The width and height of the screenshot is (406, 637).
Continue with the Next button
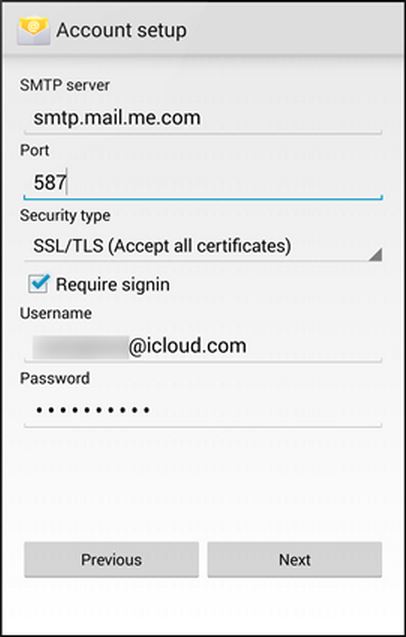[295, 559]
